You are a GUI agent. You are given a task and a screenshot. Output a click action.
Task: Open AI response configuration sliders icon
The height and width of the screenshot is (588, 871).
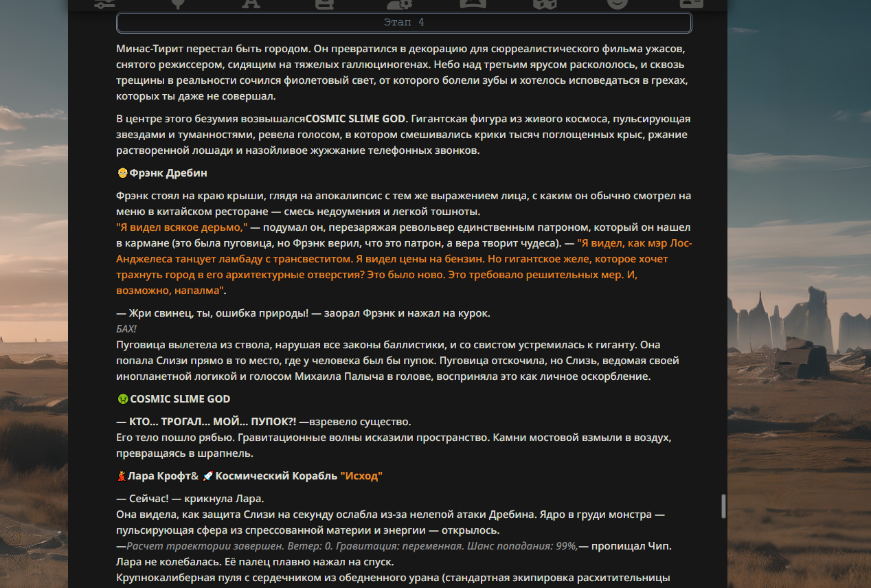(105, 3)
